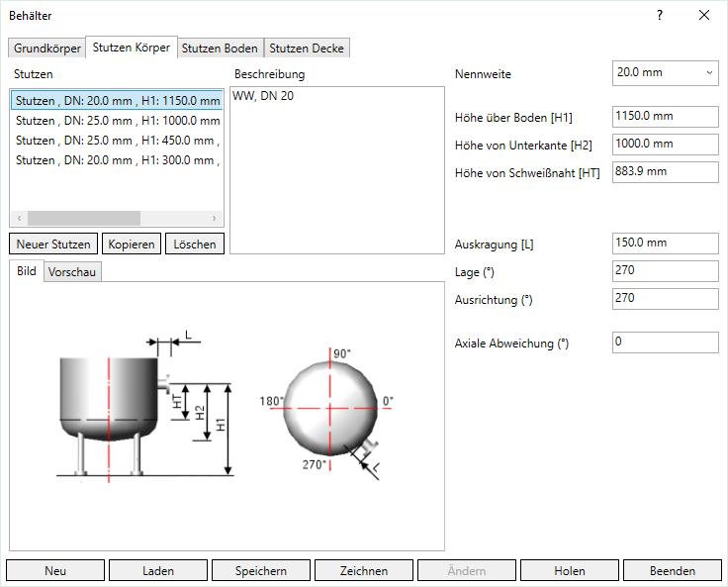Viewport: 728px width, 587px height.
Task: Click the Axiale Abweichung field
Action: click(x=665, y=342)
